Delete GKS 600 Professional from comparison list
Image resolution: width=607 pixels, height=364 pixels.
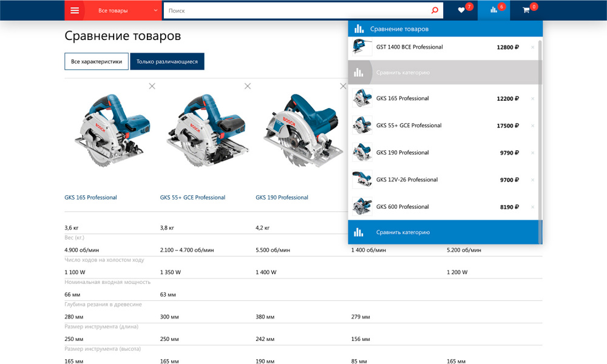532,207
